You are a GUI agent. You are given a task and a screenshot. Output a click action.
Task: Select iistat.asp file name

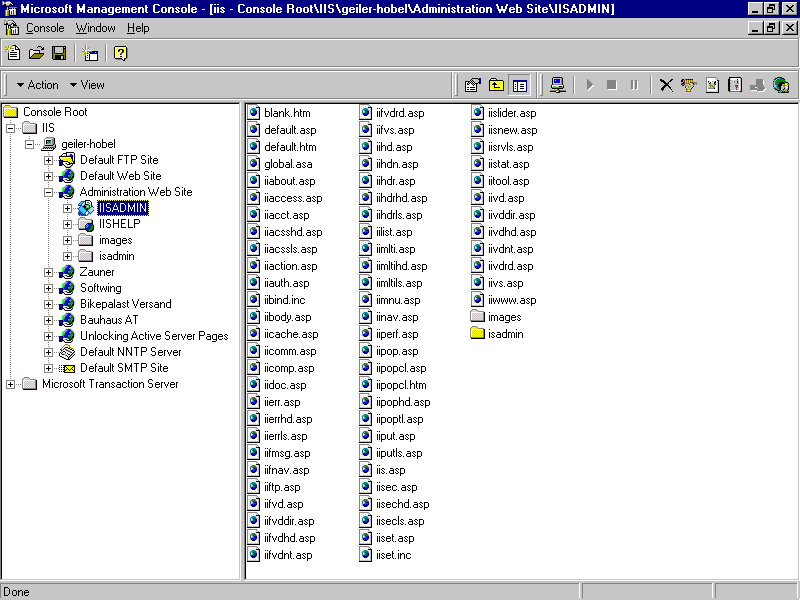[508, 164]
